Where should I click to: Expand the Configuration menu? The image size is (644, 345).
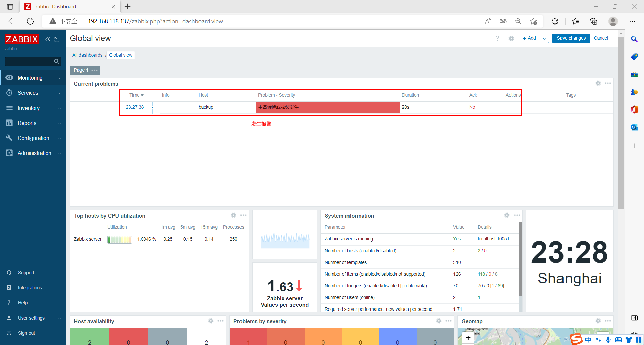click(33, 138)
